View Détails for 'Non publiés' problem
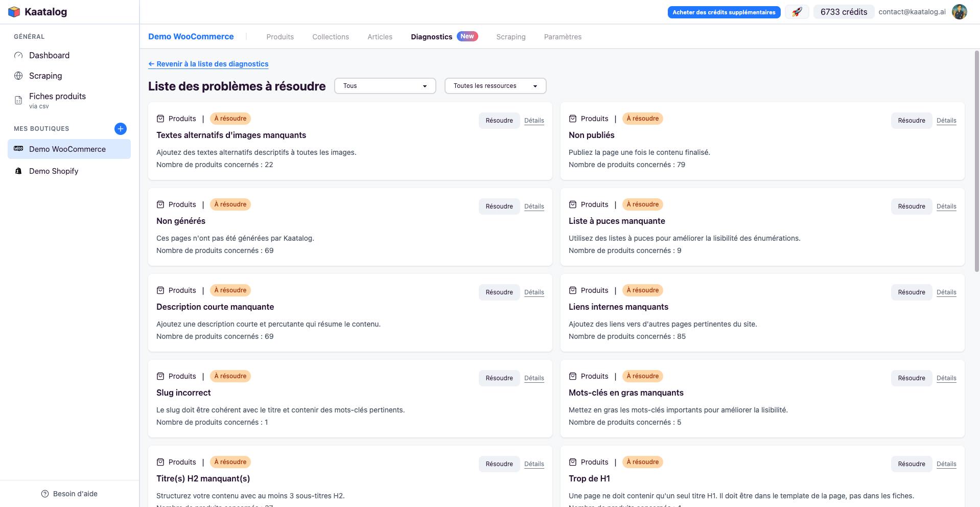980x507 pixels. (x=946, y=121)
